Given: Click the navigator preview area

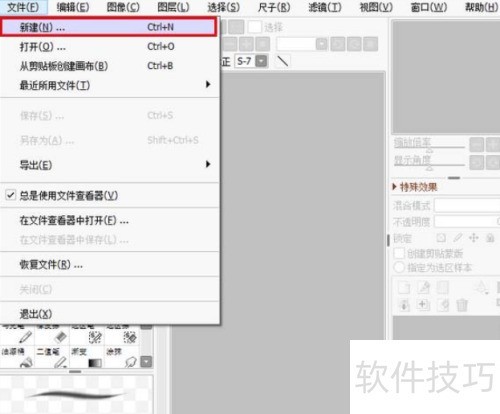Looking at the screenshot, I should (446, 77).
